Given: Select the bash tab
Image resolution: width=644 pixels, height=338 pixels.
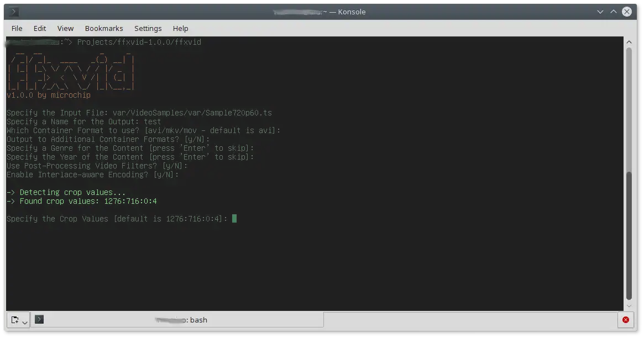Looking at the screenshot, I should click(177, 320).
